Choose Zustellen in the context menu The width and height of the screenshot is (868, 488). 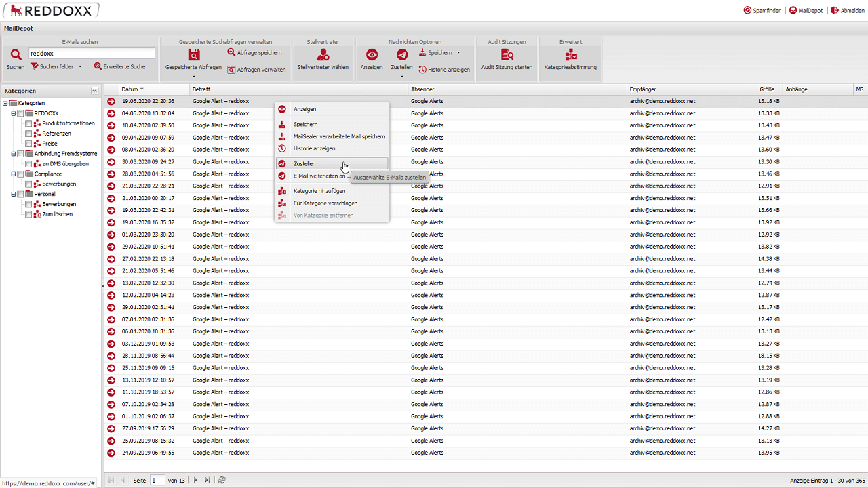click(332, 163)
